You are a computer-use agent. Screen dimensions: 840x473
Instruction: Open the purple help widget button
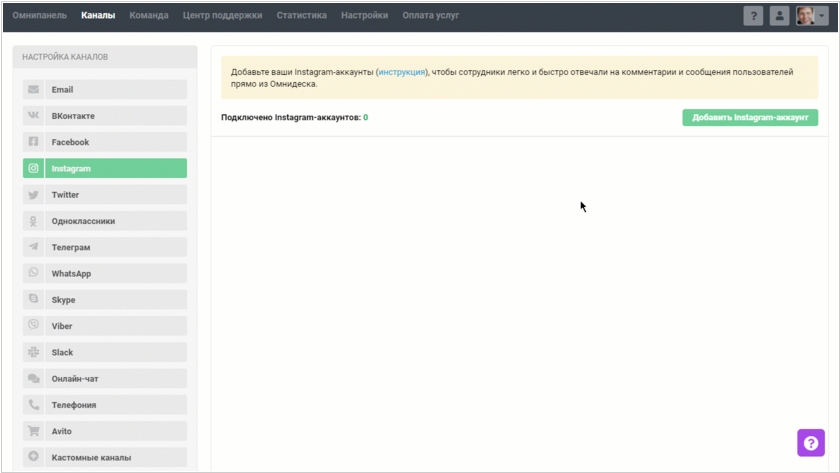[x=811, y=443]
